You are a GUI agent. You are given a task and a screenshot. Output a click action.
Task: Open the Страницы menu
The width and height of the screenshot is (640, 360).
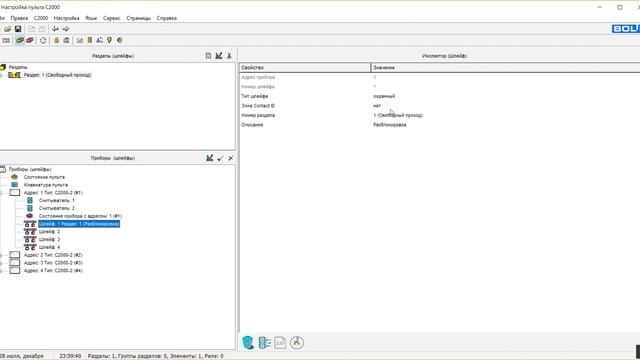[138, 18]
